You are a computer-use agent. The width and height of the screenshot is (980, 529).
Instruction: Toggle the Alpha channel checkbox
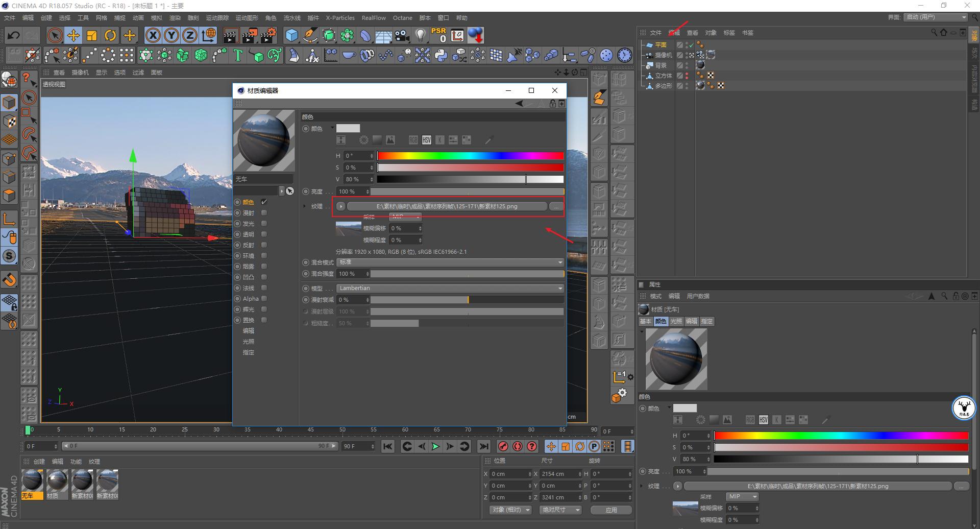pos(264,299)
